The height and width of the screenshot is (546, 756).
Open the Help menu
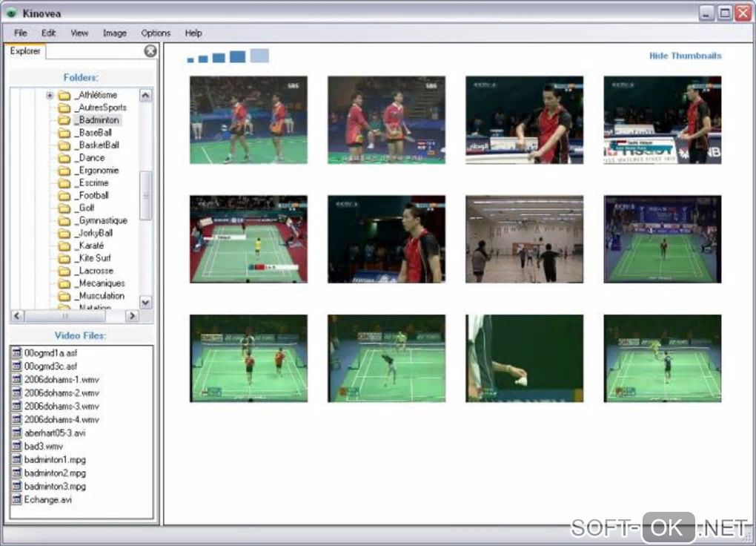pos(193,33)
